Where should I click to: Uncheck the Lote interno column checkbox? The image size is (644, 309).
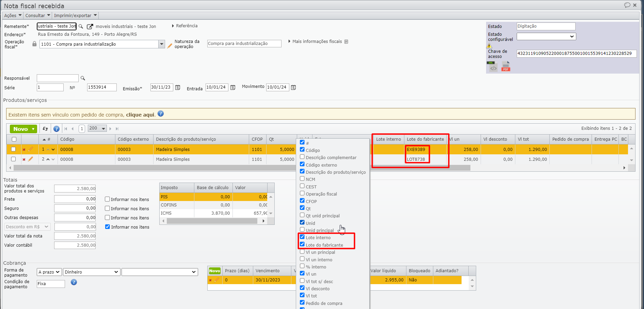(302, 237)
